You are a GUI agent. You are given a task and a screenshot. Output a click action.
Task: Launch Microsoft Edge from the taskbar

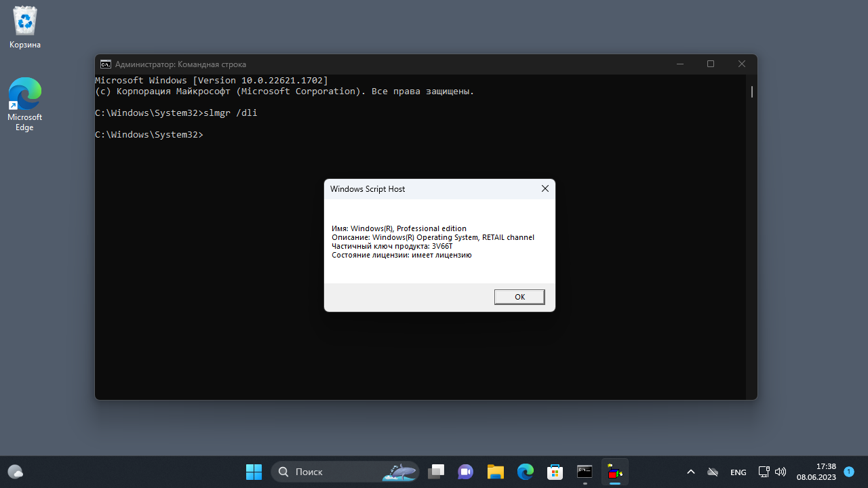tap(526, 472)
